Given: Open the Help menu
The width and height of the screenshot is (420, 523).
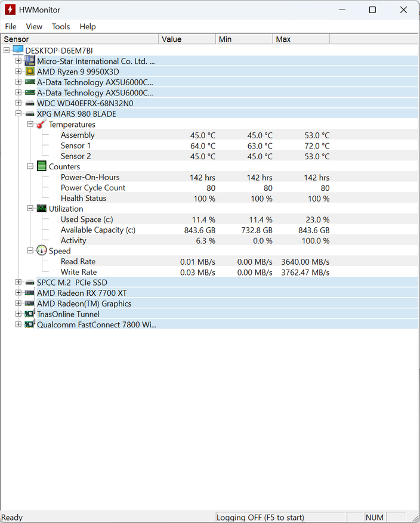Looking at the screenshot, I should click(x=88, y=26).
